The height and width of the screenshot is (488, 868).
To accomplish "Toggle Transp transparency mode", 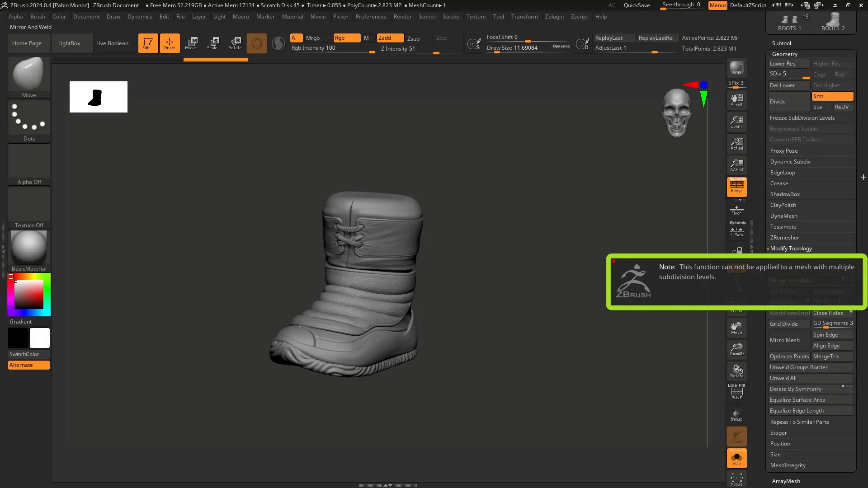I will click(736, 414).
